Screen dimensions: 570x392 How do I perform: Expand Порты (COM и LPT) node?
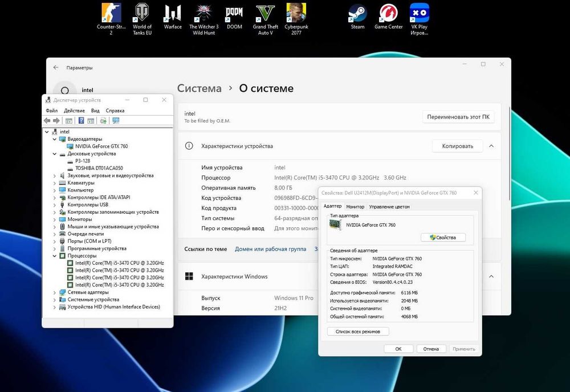(x=55, y=241)
